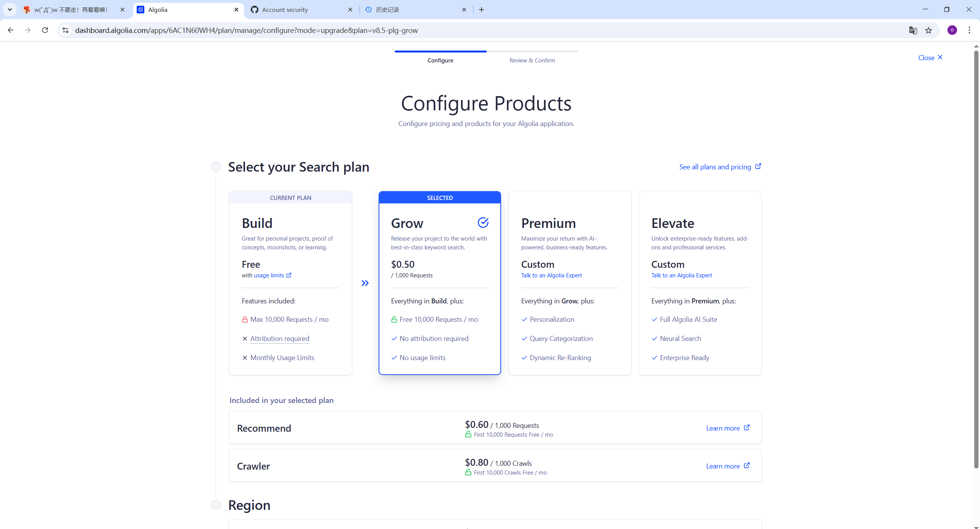Select the Algolia browser tab
This screenshot has width=980, height=529.
point(188,10)
